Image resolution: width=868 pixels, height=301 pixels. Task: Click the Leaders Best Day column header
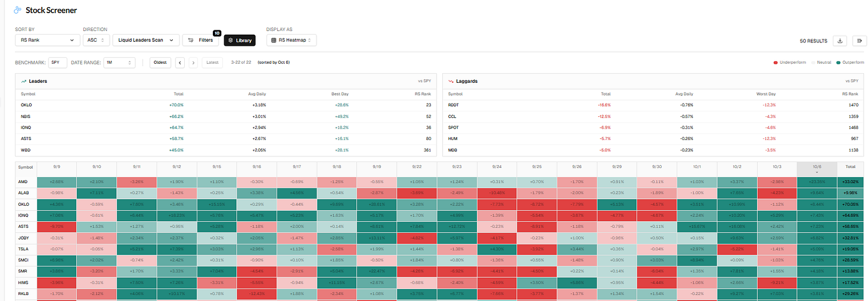point(339,94)
